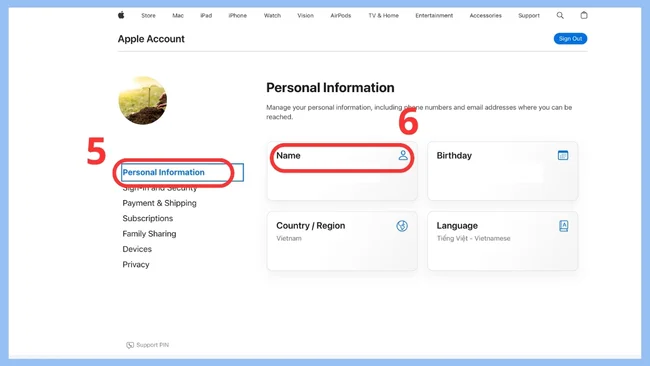Click the Personal Information page heading
The image size is (650, 366).
click(x=330, y=87)
